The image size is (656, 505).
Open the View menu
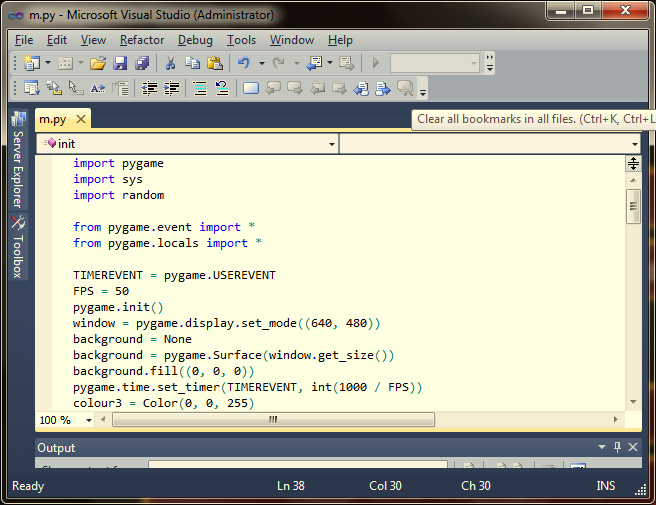pyautogui.click(x=93, y=40)
